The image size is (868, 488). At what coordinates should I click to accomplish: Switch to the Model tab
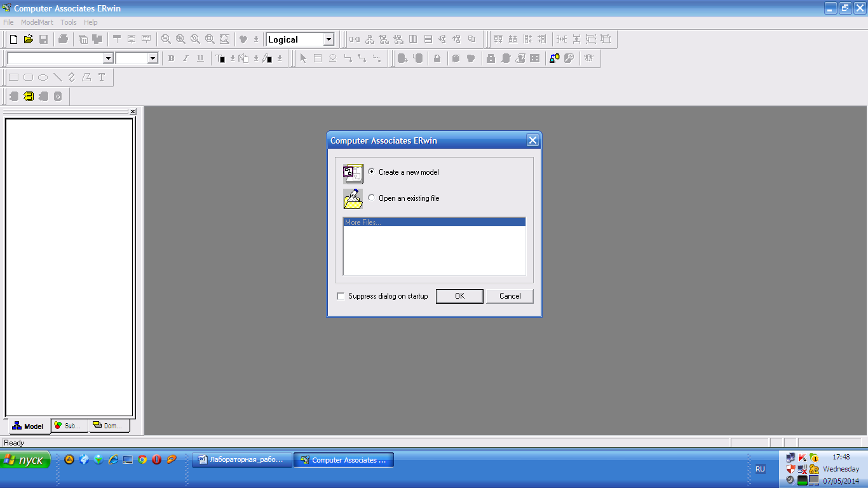[29, 426]
